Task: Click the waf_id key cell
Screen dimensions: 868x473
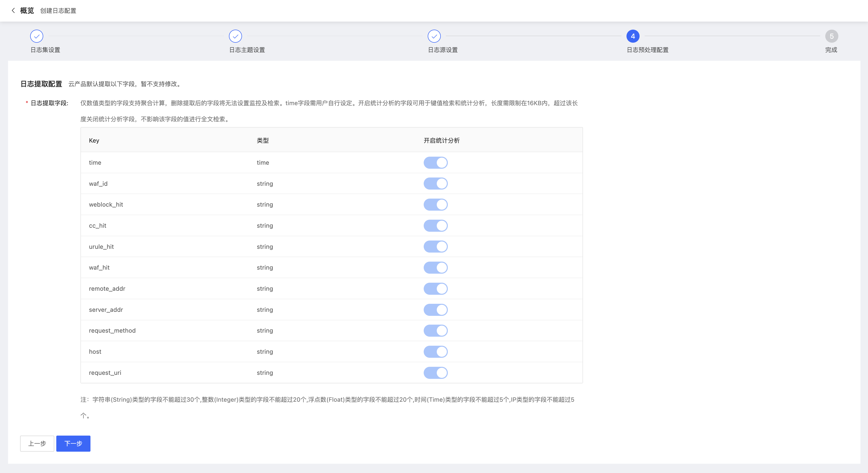Action: [x=98, y=184]
